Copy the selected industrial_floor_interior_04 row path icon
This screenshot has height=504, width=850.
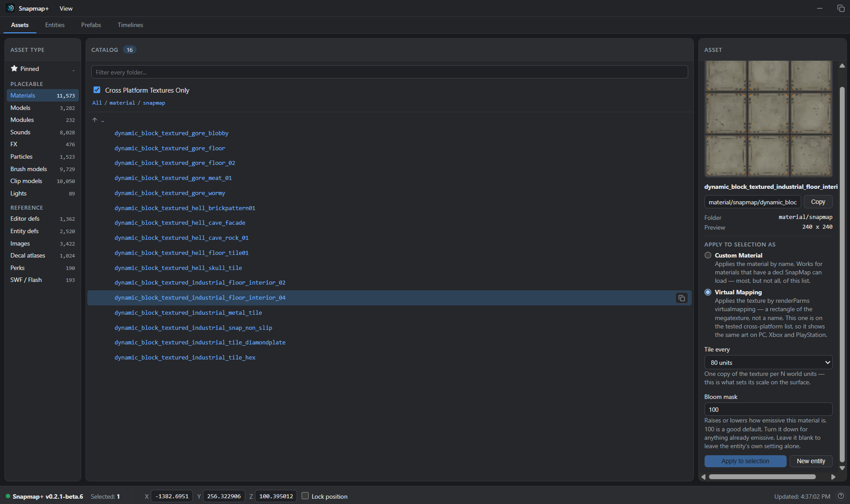coord(682,298)
